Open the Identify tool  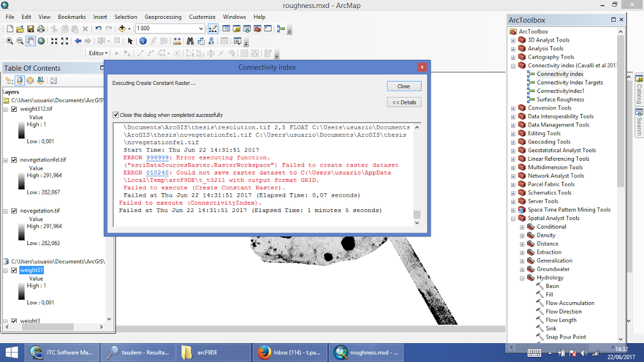click(x=143, y=42)
